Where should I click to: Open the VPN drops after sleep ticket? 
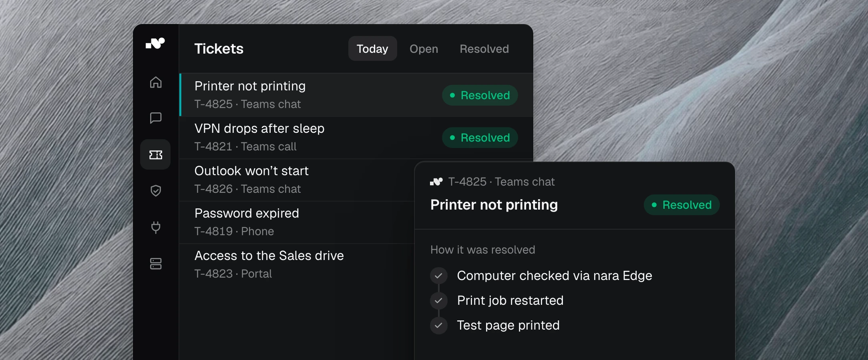point(356,138)
